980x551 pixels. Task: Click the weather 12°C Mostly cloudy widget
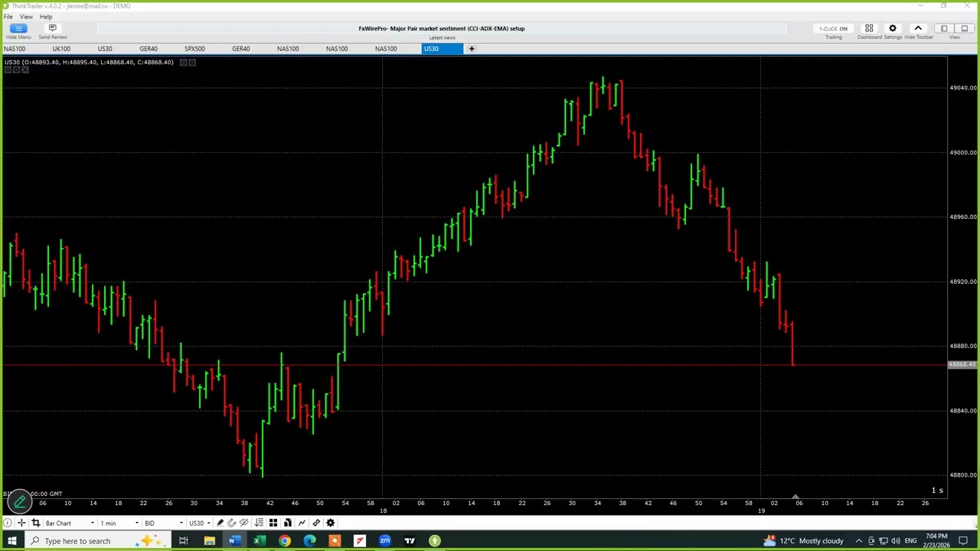coord(804,541)
